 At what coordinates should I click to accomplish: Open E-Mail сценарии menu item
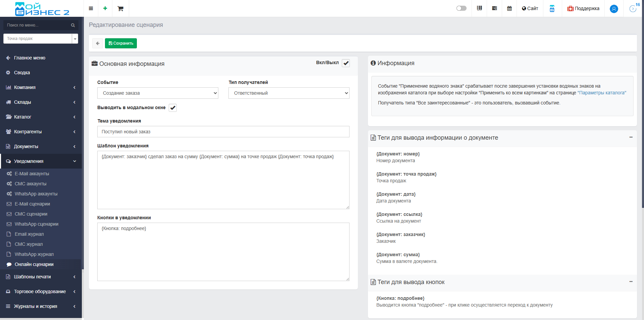[32, 204]
